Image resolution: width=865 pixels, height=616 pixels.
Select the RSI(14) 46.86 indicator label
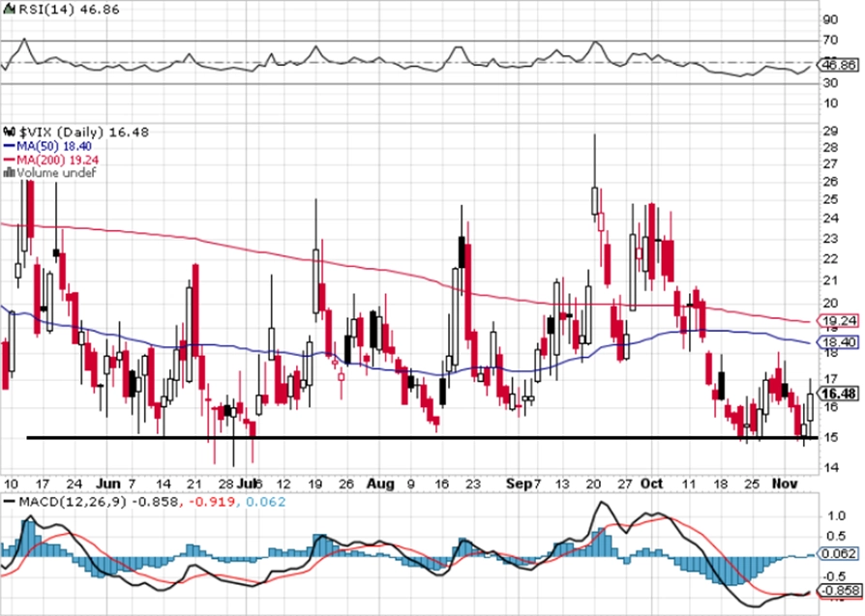coord(69,10)
